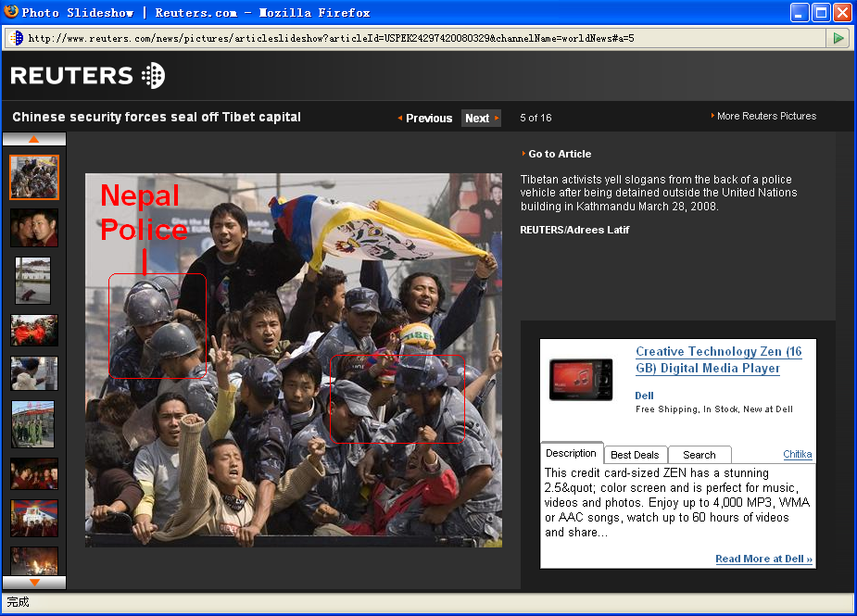Click Read More at Dell link
The height and width of the screenshot is (616, 857).
tap(763, 559)
